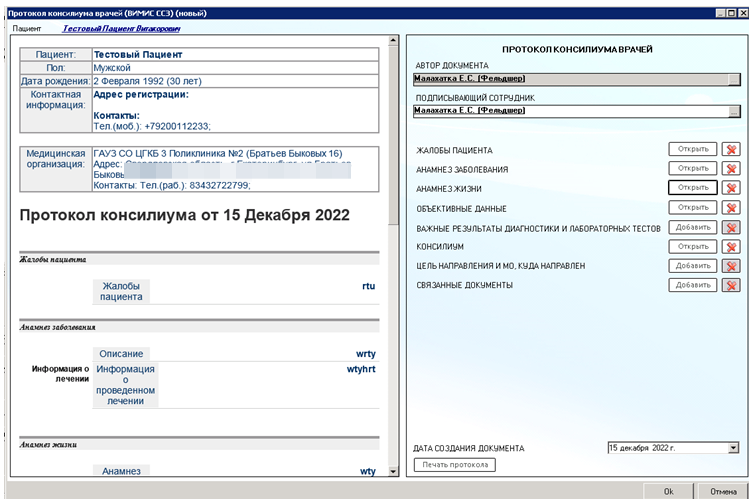Delete the Анамнез заболевания section with red X
This screenshot has height=499, width=749.
pos(731,169)
